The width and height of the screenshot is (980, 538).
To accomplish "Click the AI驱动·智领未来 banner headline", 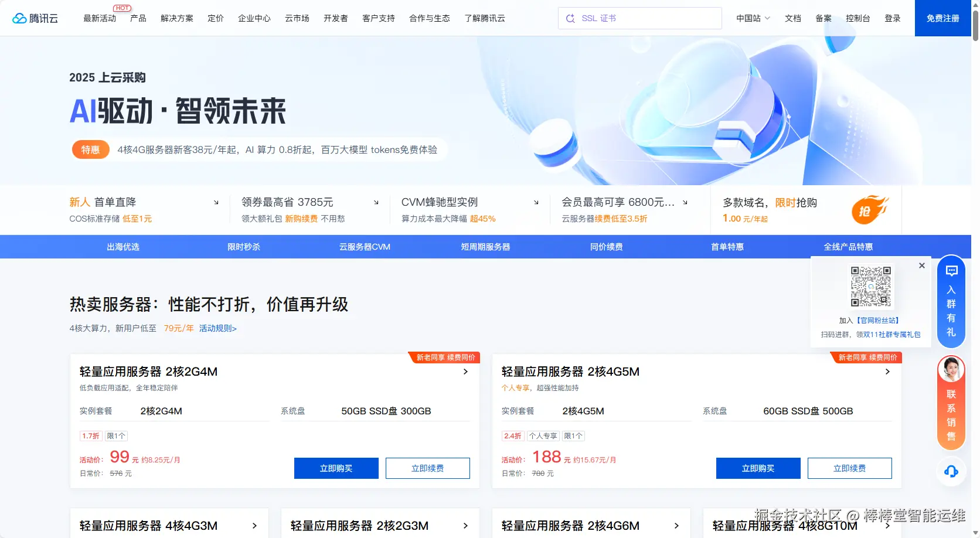I will (x=178, y=111).
